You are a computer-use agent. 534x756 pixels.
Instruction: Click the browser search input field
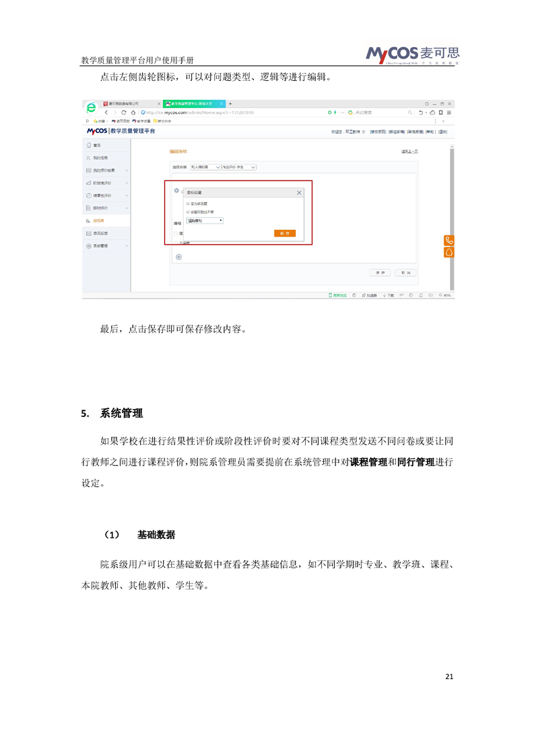[x=380, y=113]
